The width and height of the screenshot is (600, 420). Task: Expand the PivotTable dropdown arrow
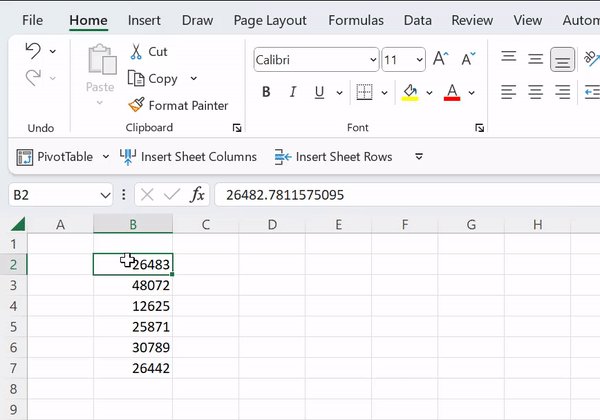pos(106,157)
